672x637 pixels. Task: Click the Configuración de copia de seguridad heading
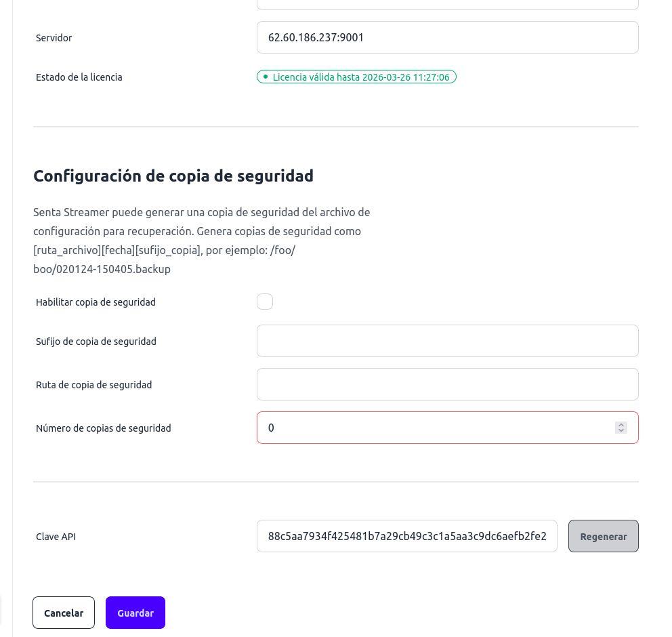(x=173, y=176)
